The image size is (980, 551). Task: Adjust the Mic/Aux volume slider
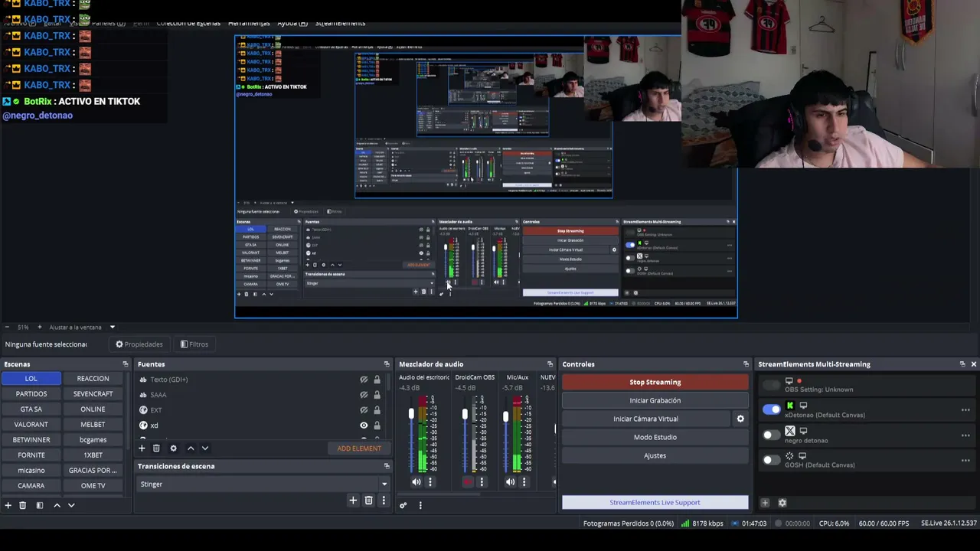pyautogui.click(x=505, y=416)
